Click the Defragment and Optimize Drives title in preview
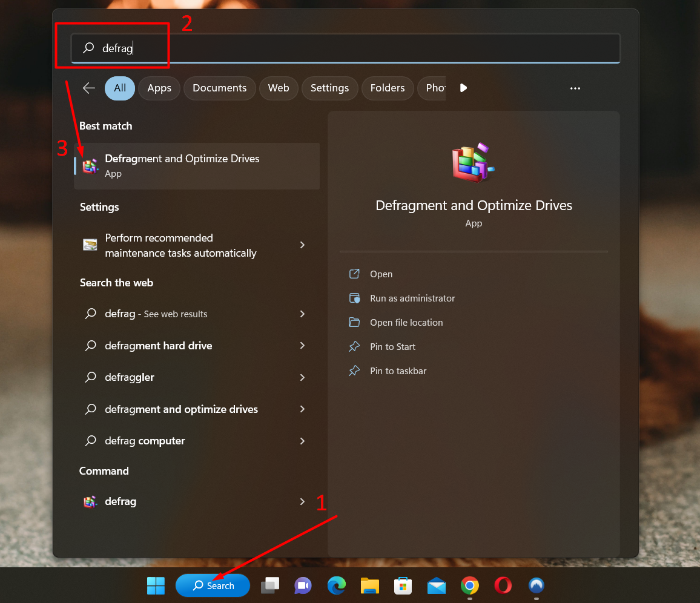 click(x=474, y=205)
